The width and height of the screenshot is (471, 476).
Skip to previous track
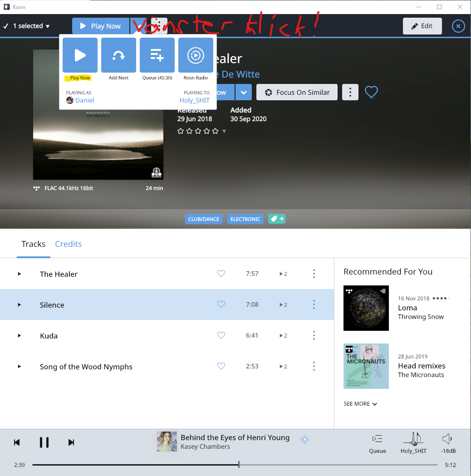point(17,442)
